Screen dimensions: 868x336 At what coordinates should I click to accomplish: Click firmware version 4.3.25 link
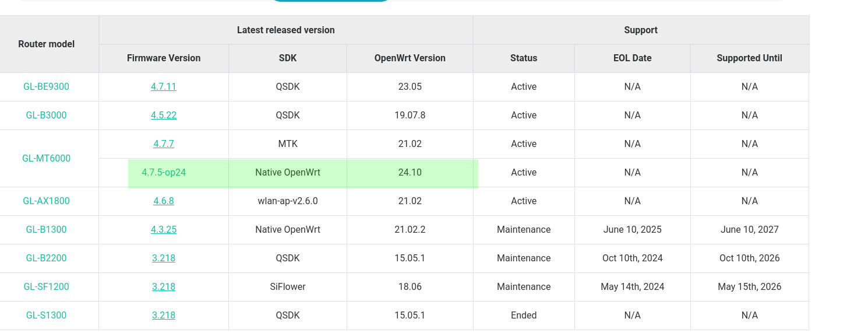(x=164, y=230)
